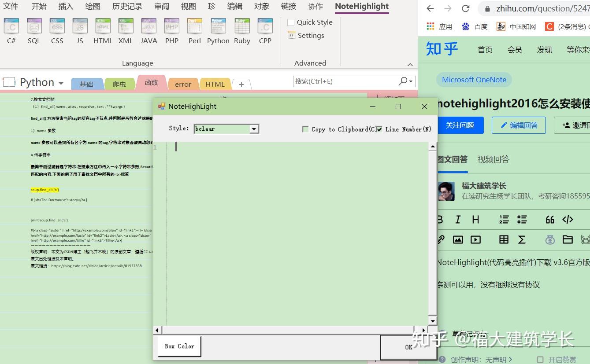Insert a table in Zhihu editor
The image size is (590, 364).
pyautogui.click(x=504, y=239)
